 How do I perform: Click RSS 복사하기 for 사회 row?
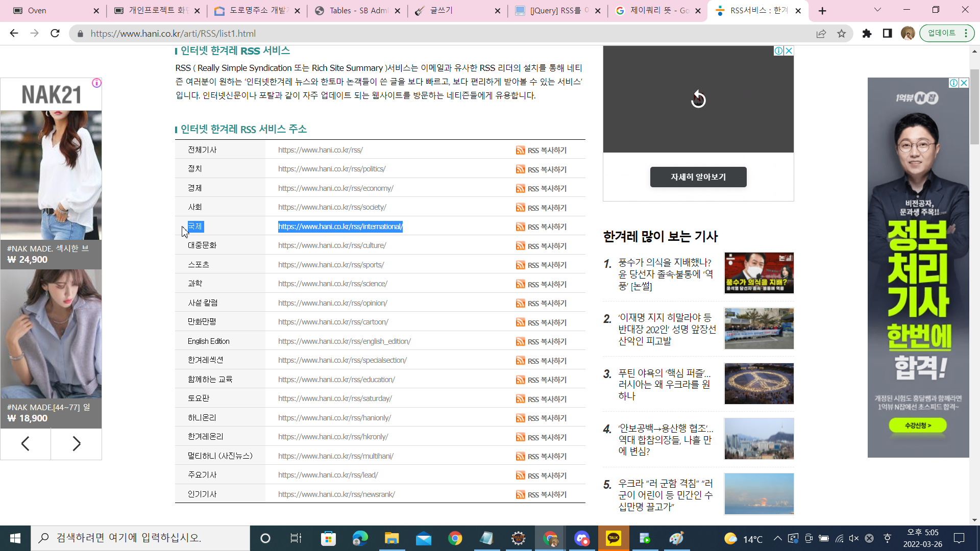(541, 208)
